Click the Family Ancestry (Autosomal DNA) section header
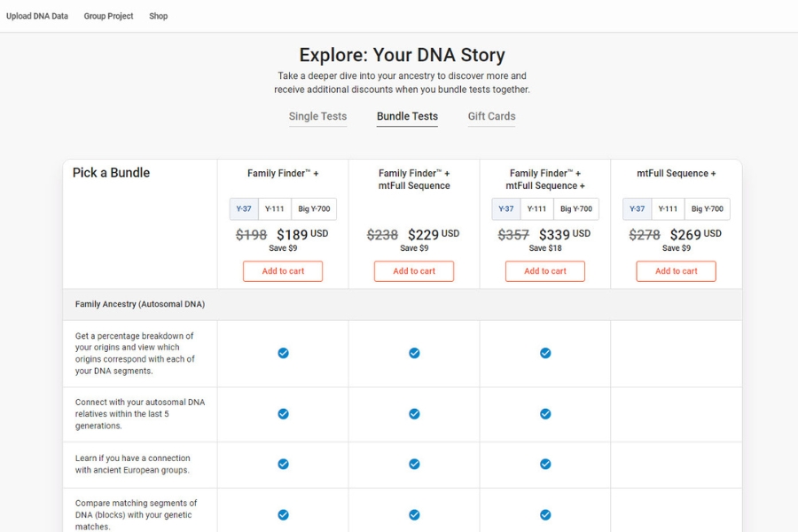The width and height of the screenshot is (798, 532). pos(140,304)
